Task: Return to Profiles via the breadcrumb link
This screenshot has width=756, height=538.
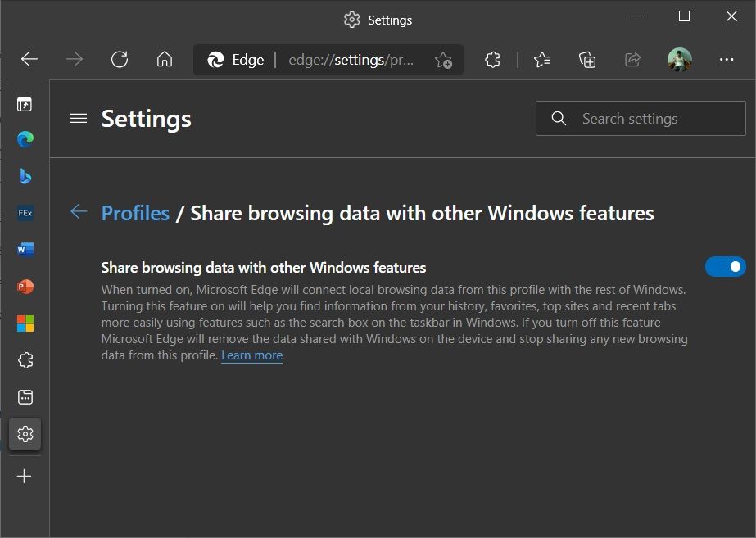Action: pos(134,213)
